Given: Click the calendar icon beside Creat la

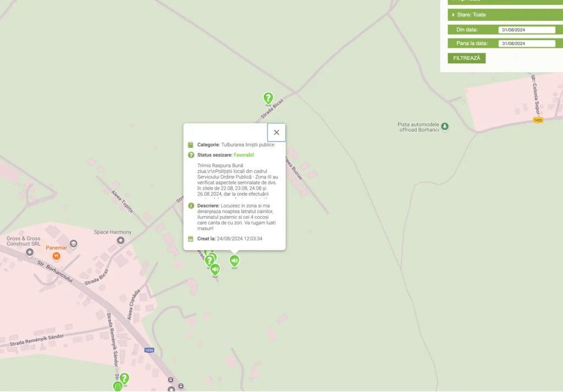Looking at the screenshot, I should [191, 239].
